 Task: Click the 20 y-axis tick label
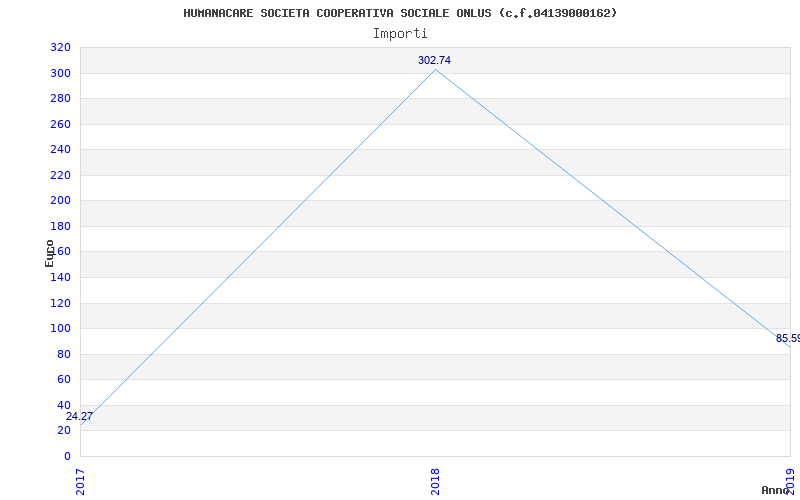(64, 431)
